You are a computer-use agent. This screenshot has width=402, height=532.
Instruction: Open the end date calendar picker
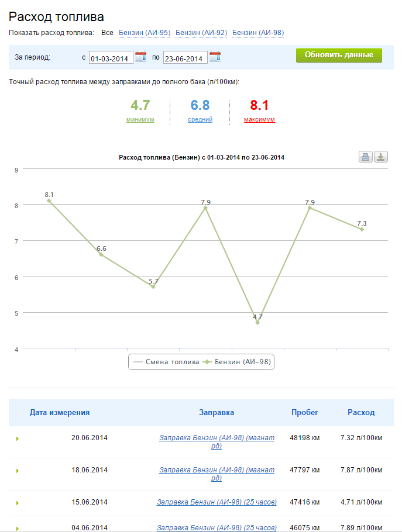click(x=215, y=57)
